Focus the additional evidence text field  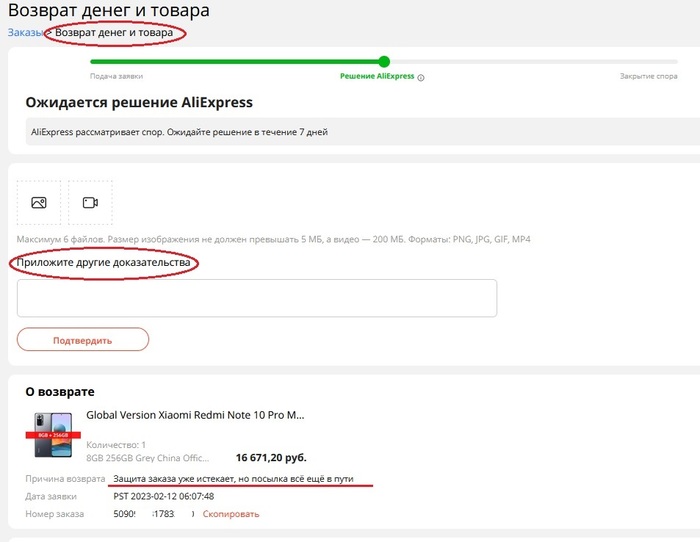257,298
